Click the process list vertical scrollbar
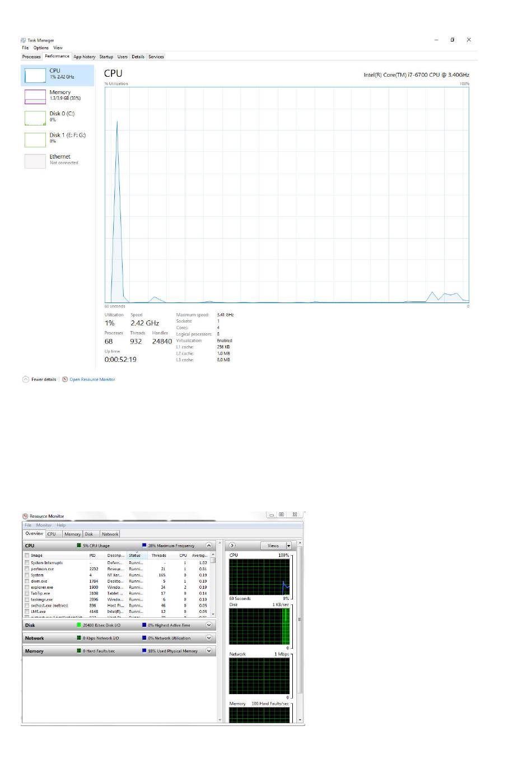The width and height of the screenshot is (532, 777). (213, 585)
